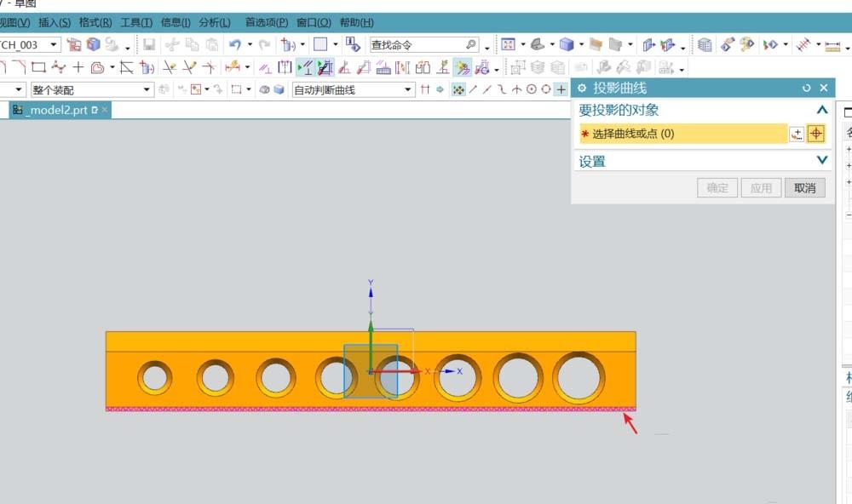
Task: Click the Rectangle sketch tool icon
Action: click(37, 66)
